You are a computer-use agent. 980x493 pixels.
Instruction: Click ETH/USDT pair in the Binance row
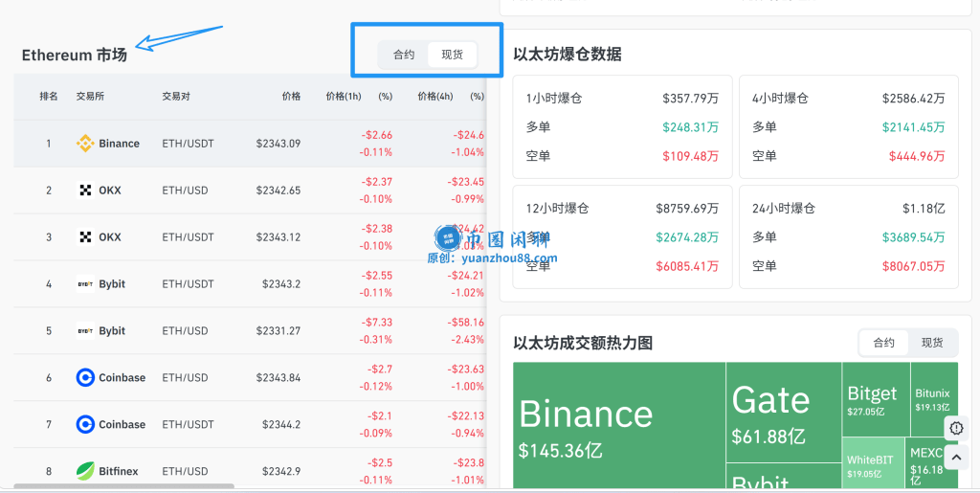click(188, 144)
